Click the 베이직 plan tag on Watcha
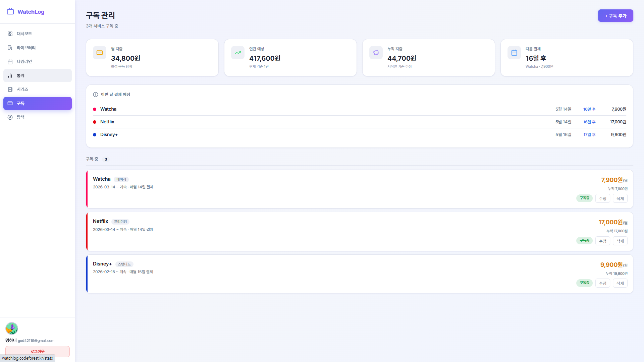The image size is (644, 362). coord(121,179)
